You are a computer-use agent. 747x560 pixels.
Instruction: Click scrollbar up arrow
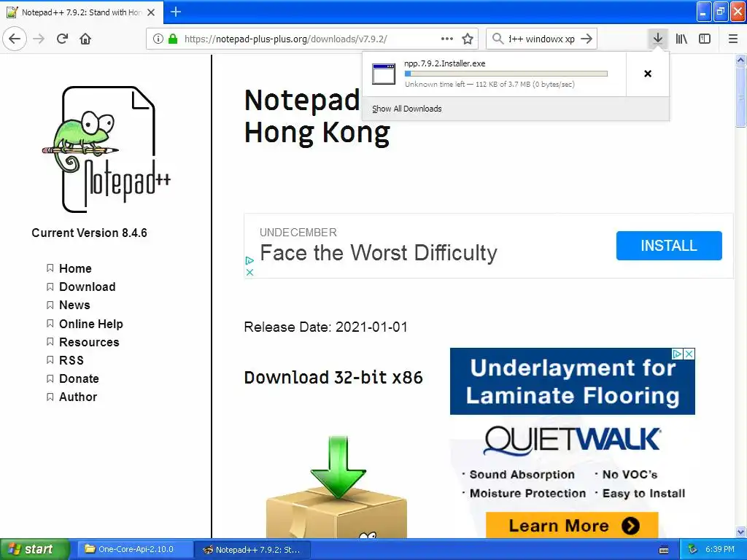pos(740,60)
